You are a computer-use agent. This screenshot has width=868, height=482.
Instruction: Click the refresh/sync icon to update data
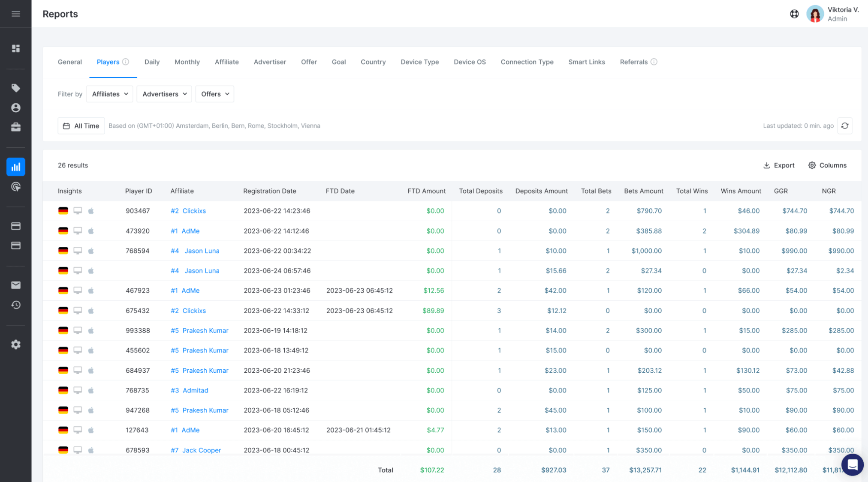pyautogui.click(x=844, y=125)
